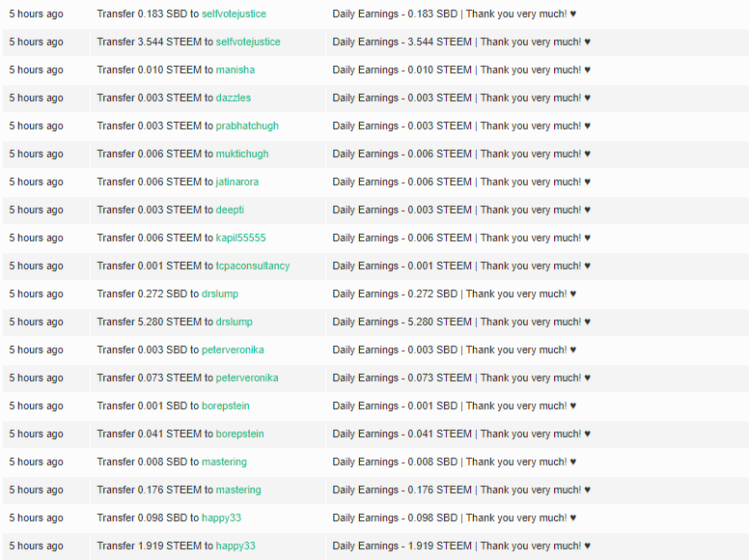The width and height of the screenshot is (749, 560).
Task: Open selfvotejustice link in SBD transfer row
Action: (x=234, y=14)
